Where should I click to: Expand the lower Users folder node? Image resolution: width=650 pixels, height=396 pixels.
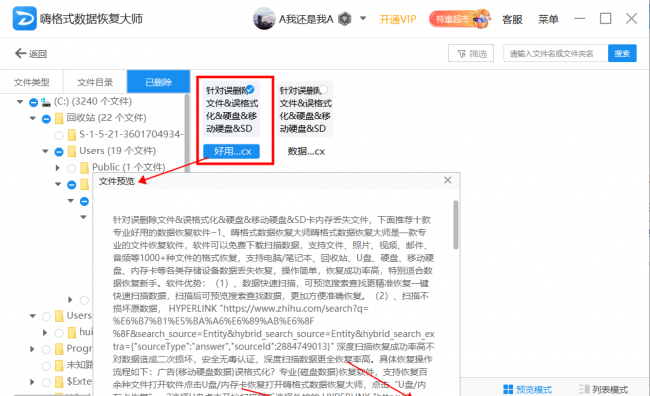[x=32, y=316]
